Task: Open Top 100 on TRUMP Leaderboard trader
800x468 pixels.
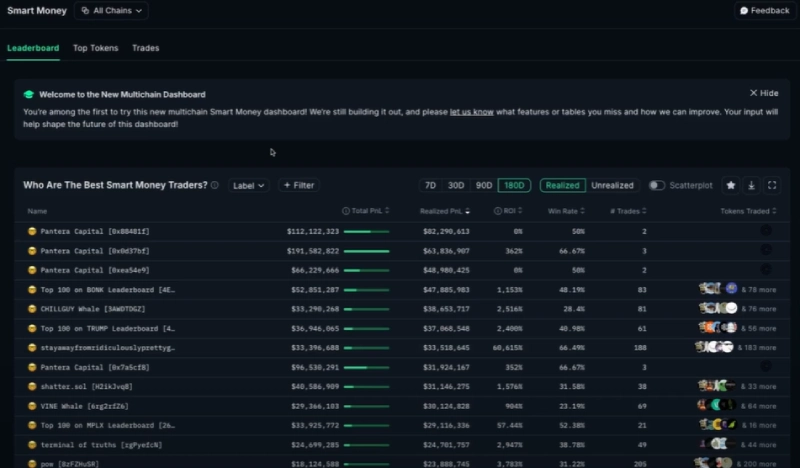Action: coord(108,328)
